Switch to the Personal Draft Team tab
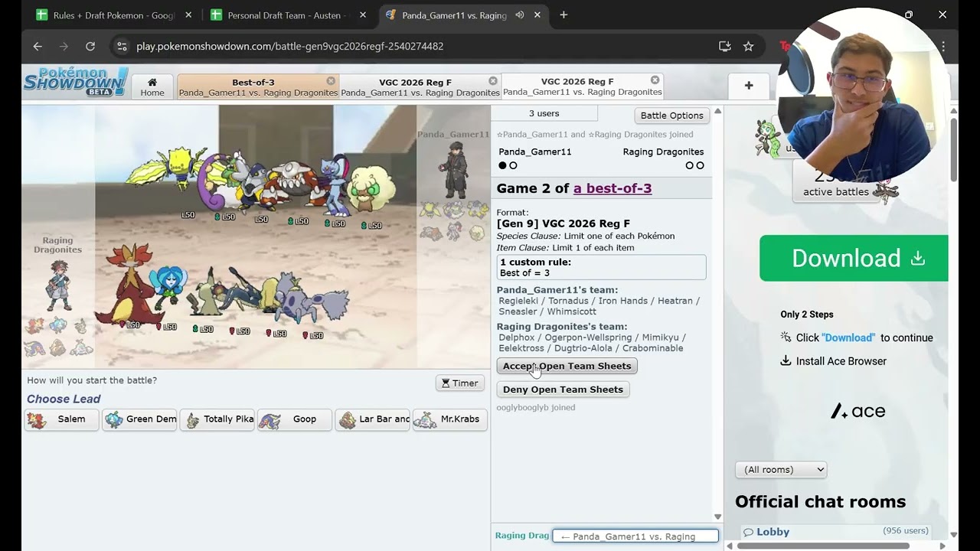Viewport: 980px width, 551px height. (x=287, y=15)
